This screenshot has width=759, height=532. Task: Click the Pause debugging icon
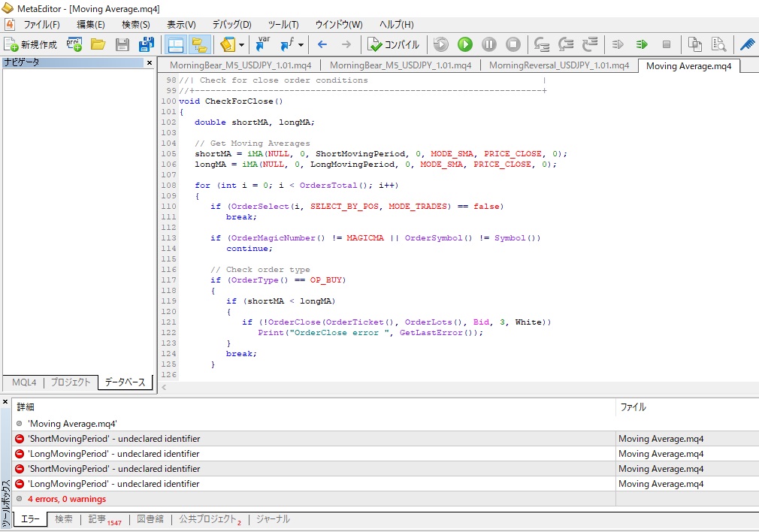point(489,44)
